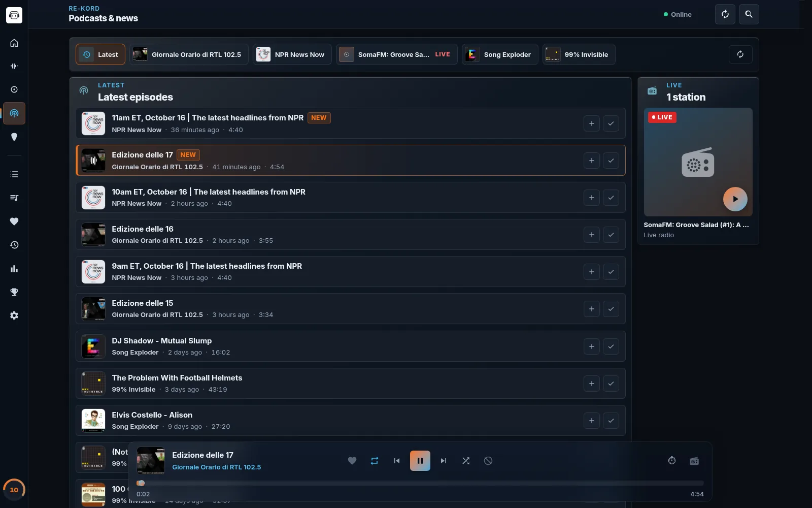Open listening history icon in sidebar
Screen dimensions: 812x508
(x=14, y=245)
